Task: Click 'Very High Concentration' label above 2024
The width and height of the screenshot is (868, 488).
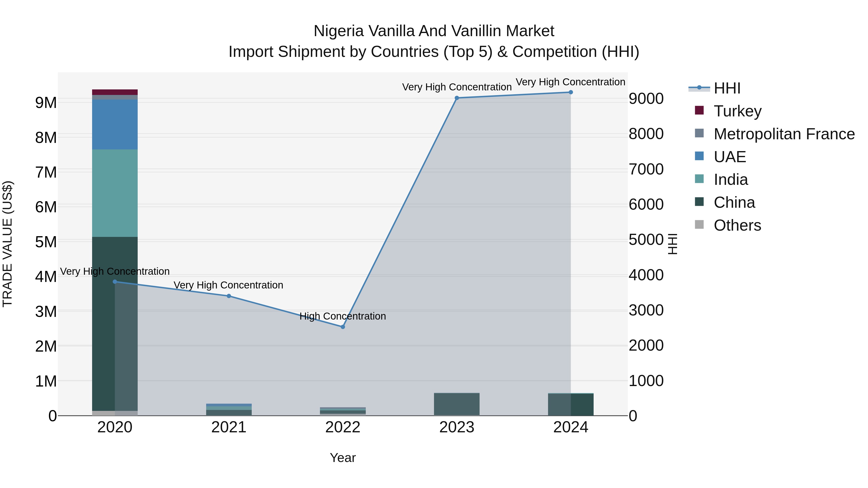Action: click(570, 82)
